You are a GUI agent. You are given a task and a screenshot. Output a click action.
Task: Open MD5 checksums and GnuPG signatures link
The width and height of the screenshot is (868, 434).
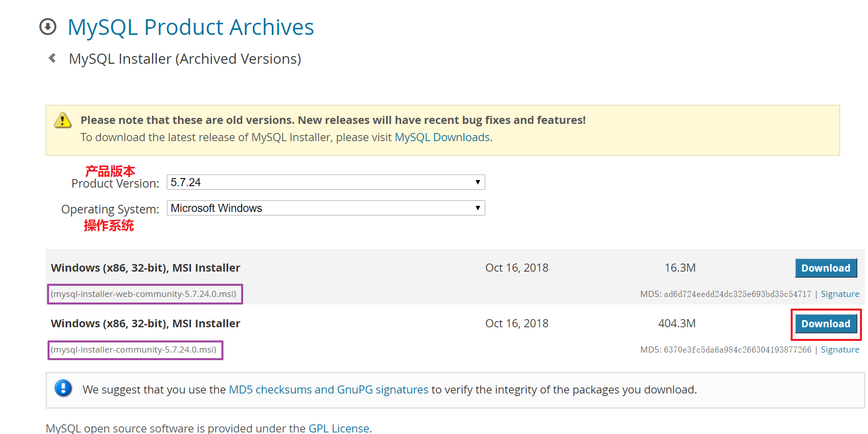[x=328, y=389]
